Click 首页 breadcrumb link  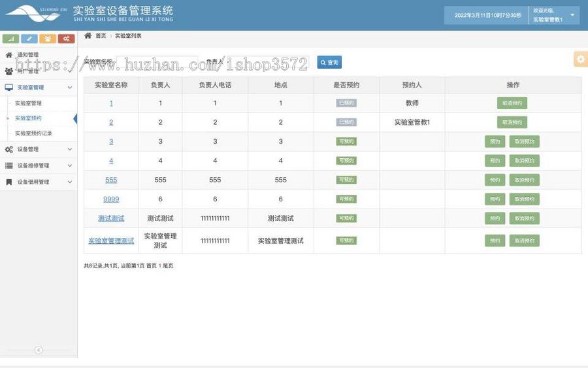coord(101,36)
